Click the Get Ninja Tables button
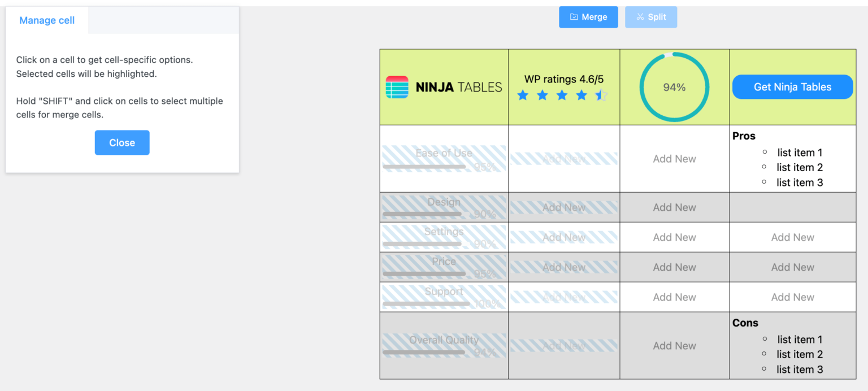The width and height of the screenshot is (868, 391). coord(792,86)
